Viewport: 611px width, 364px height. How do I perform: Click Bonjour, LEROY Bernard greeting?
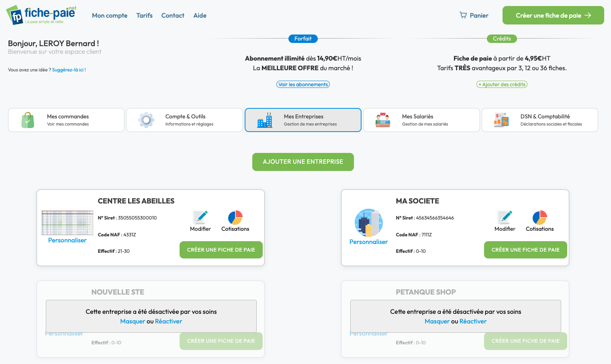[53, 43]
